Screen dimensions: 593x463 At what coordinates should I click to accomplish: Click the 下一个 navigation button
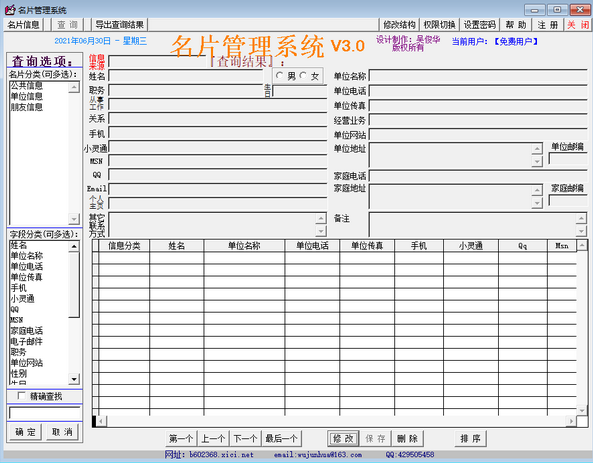tap(245, 439)
